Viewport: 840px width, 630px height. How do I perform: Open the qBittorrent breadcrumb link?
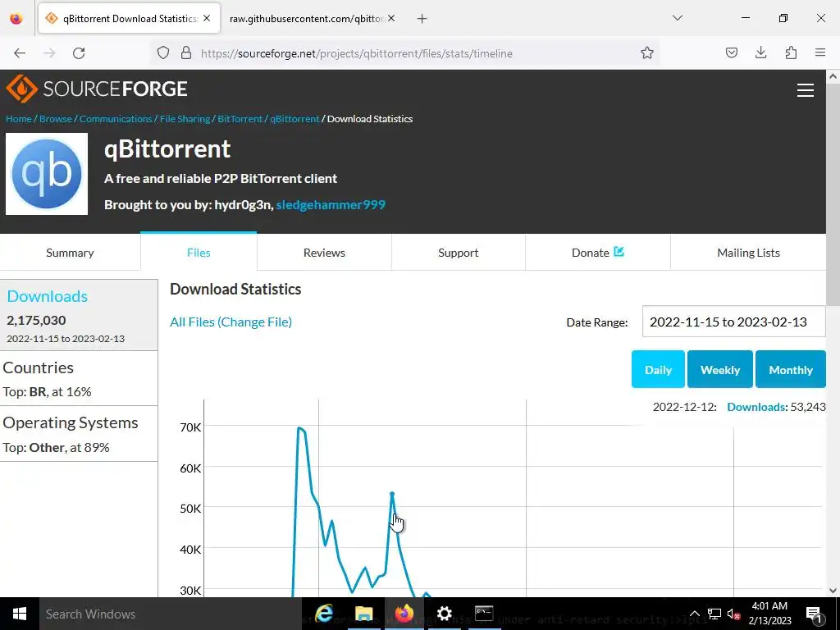[x=294, y=119]
